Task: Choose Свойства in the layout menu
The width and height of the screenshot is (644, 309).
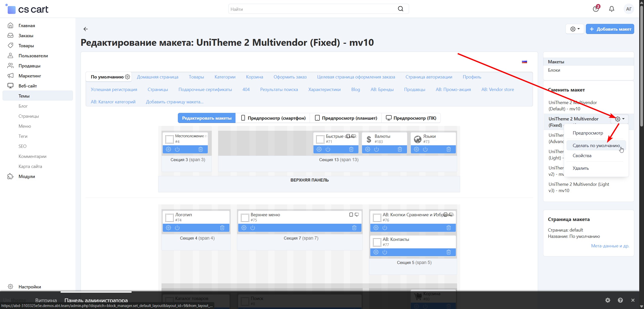Action: tap(582, 156)
